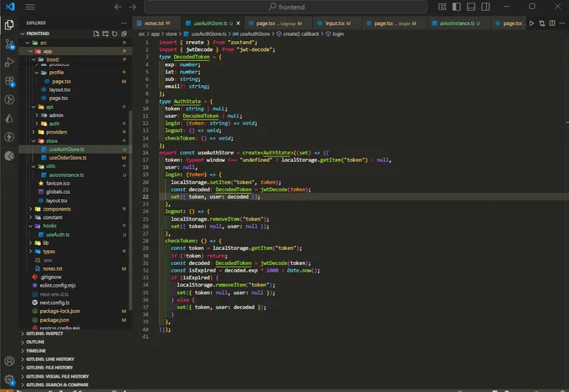Screen dimensions: 569x392
Task: Toggle the bottom panel visibility
Action: tap(471, 7)
